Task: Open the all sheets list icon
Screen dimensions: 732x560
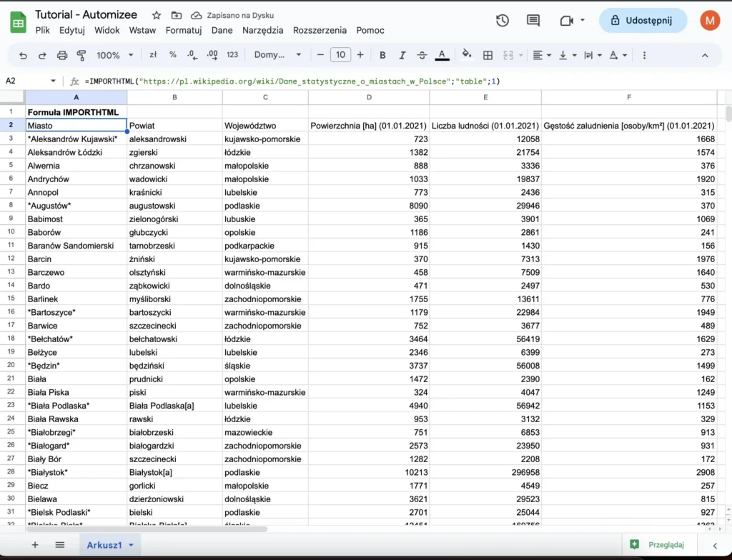Action: (x=60, y=544)
